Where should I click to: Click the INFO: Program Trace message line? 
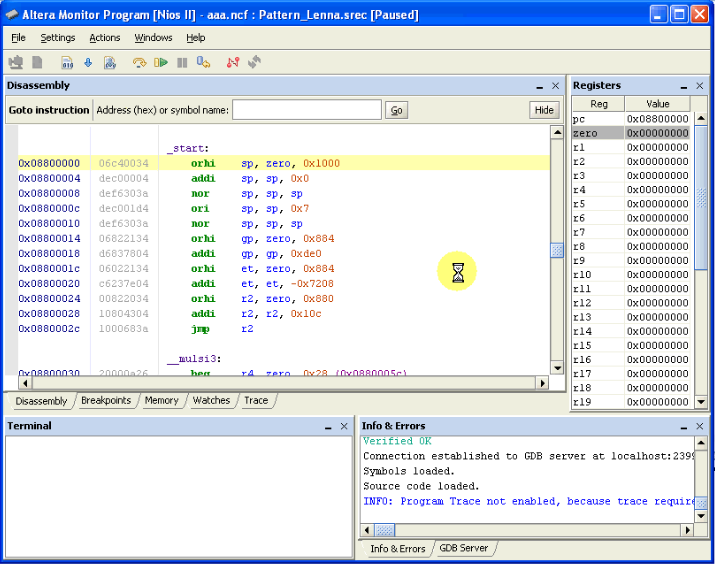pos(528,501)
